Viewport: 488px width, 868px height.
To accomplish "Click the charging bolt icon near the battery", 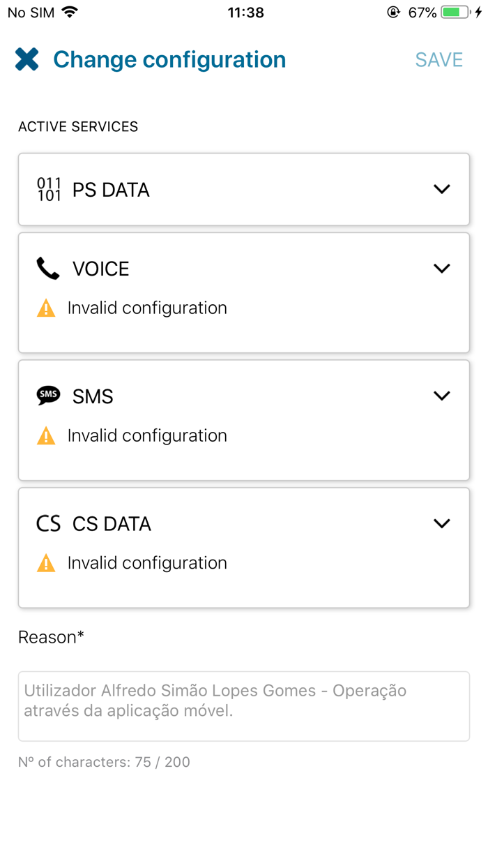I will [478, 11].
